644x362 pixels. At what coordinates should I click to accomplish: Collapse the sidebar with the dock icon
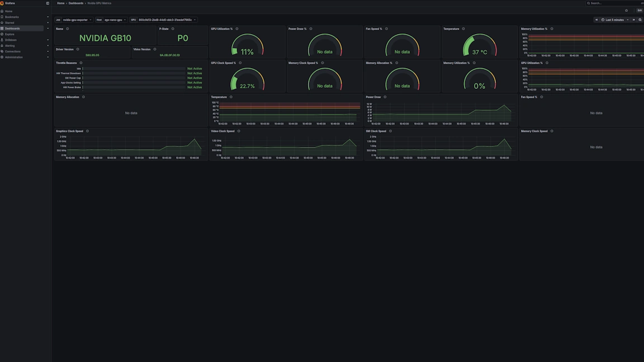point(48,3)
